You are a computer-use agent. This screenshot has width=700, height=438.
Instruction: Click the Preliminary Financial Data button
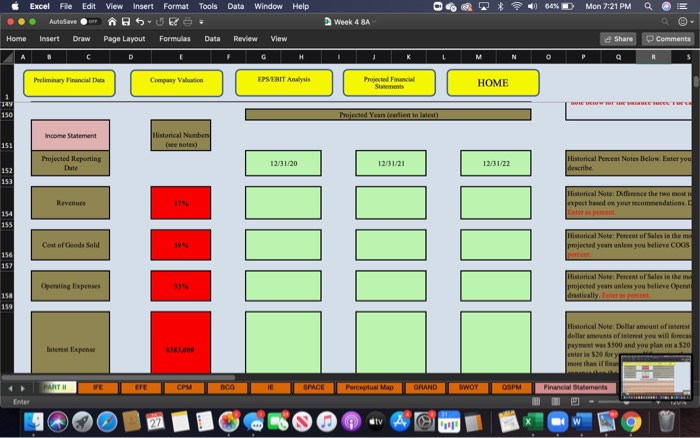click(x=69, y=83)
